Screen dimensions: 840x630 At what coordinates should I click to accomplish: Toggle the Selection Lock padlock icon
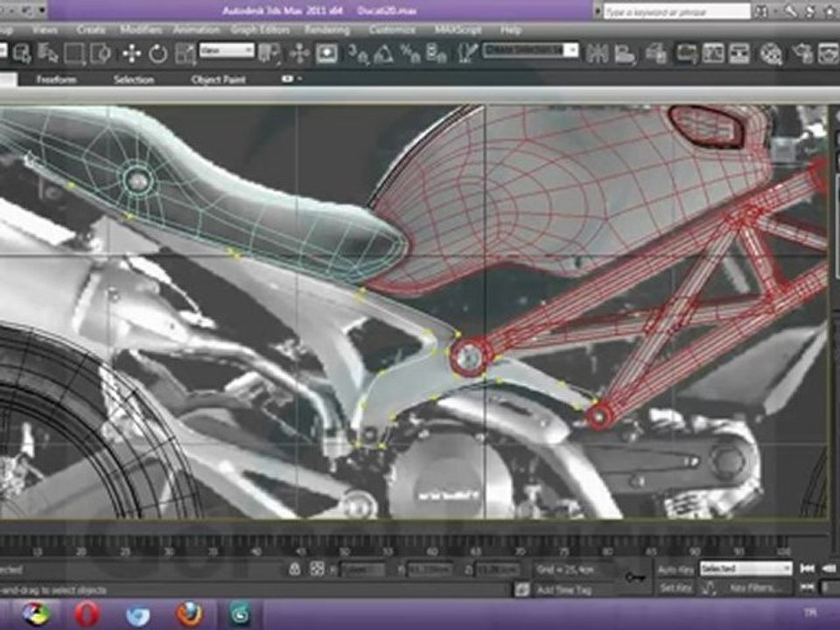tap(294, 569)
